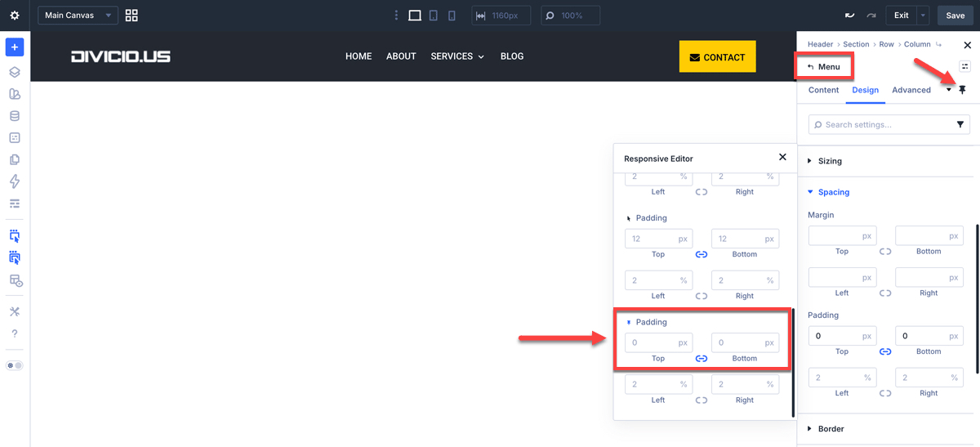This screenshot has height=447, width=980.
Task: Close the Responsive Editor popup
Action: 782,157
